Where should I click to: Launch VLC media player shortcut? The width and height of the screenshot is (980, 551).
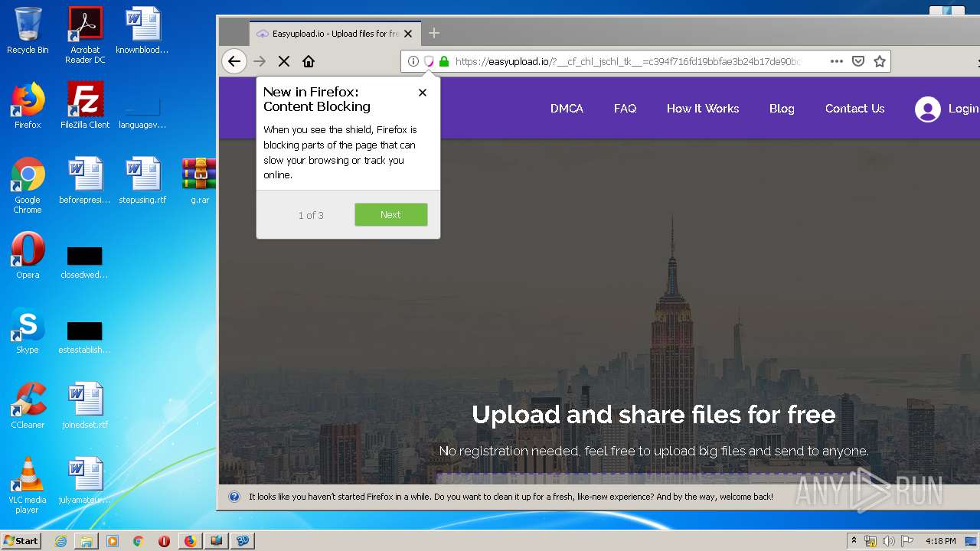[28, 485]
